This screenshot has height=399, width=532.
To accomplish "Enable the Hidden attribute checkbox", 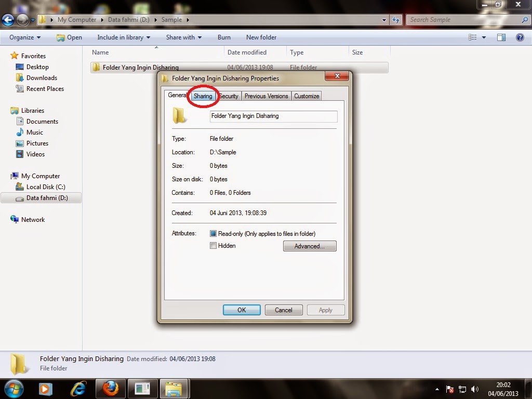I will point(213,246).
